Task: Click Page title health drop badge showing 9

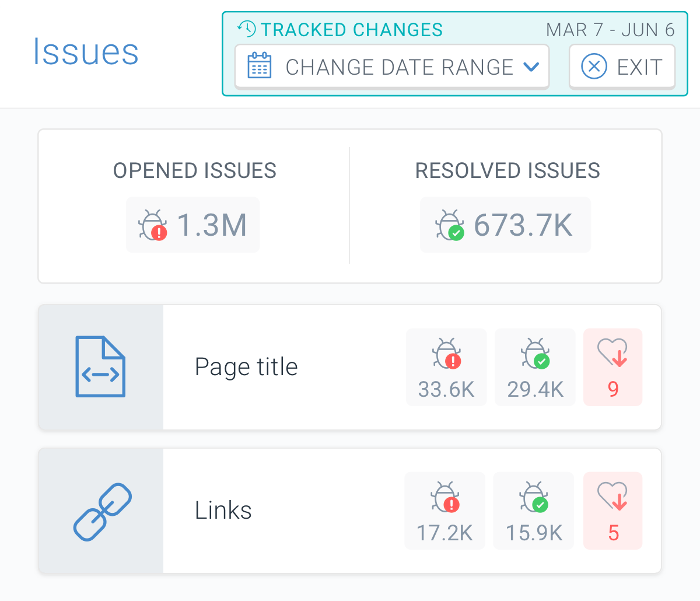Action: [612, 367]
